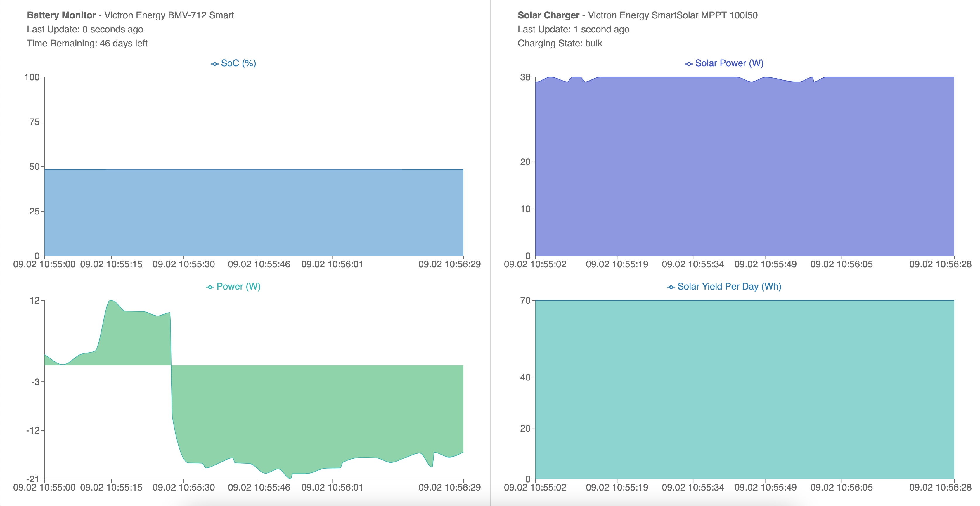Click the Solar Power (W) legend marker icon
This screenshot has width=980, height=506.
pyautogui.click(x=689, y=64)
